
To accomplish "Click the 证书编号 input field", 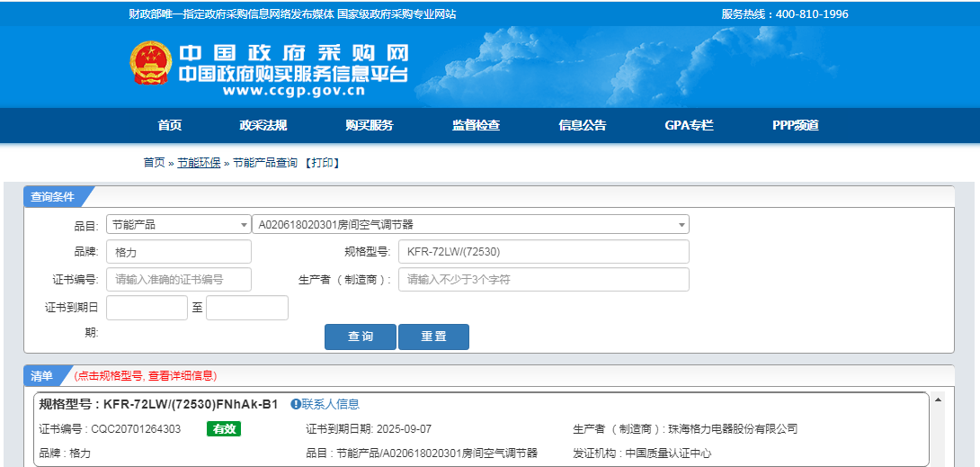I will click(179, 280).
